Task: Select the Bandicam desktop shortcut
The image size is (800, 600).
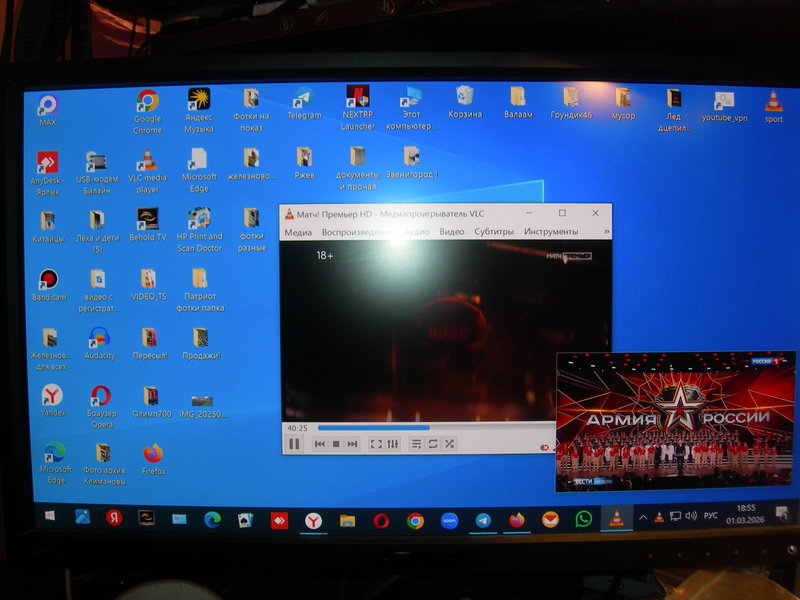Action: pyautogui.click(x=49, y=285)
